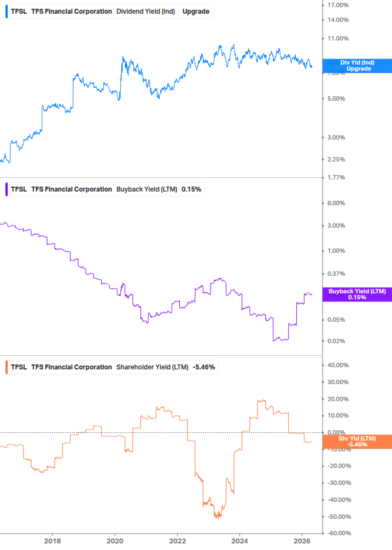This screenshot has width=392, height=550.
Task: Click the -50.00% tick on the shareholder yield axis
Action: pos(339,517)
